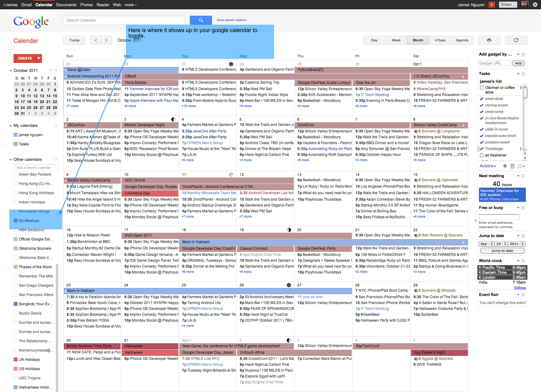Delete the selected task with the trash icon

(512, 166)
